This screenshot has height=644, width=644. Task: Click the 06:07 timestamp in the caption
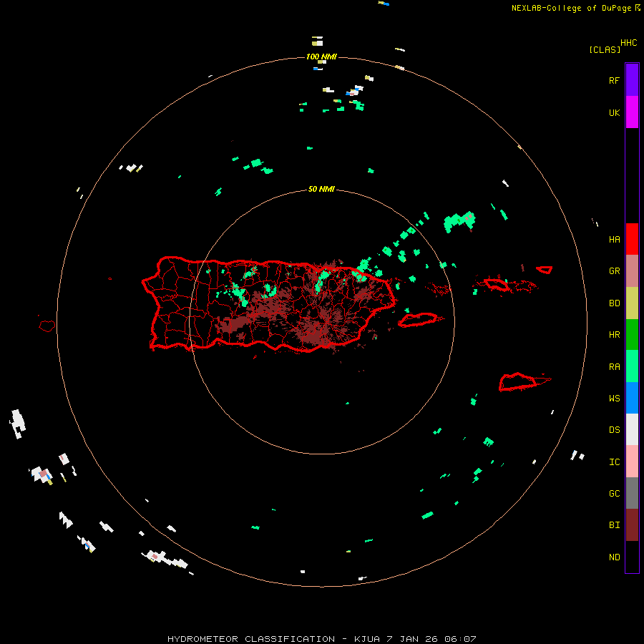tap(460, 639)
